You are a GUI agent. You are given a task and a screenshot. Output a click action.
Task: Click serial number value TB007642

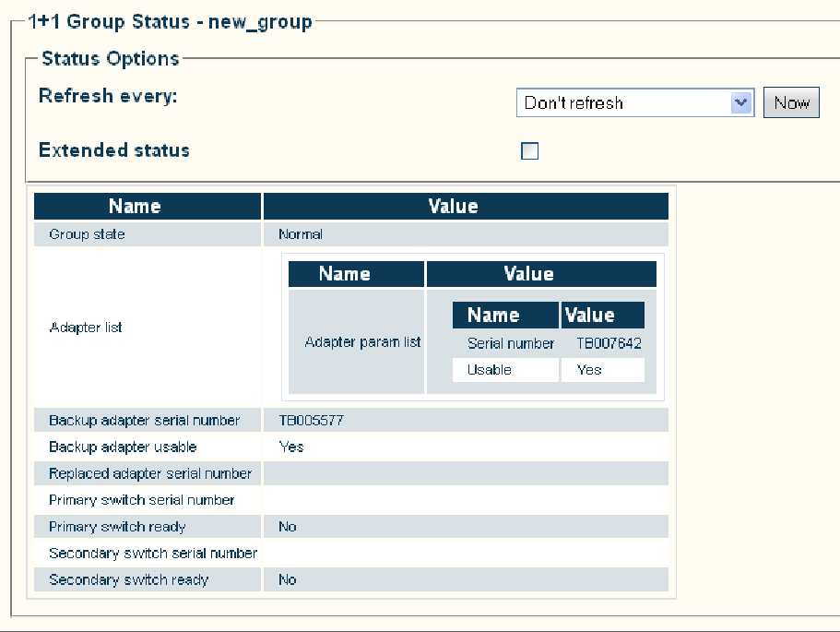[609, 343]
